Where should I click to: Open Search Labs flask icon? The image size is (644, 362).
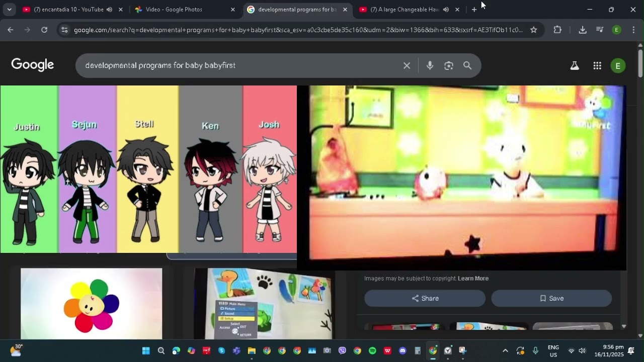click(575, 65)
